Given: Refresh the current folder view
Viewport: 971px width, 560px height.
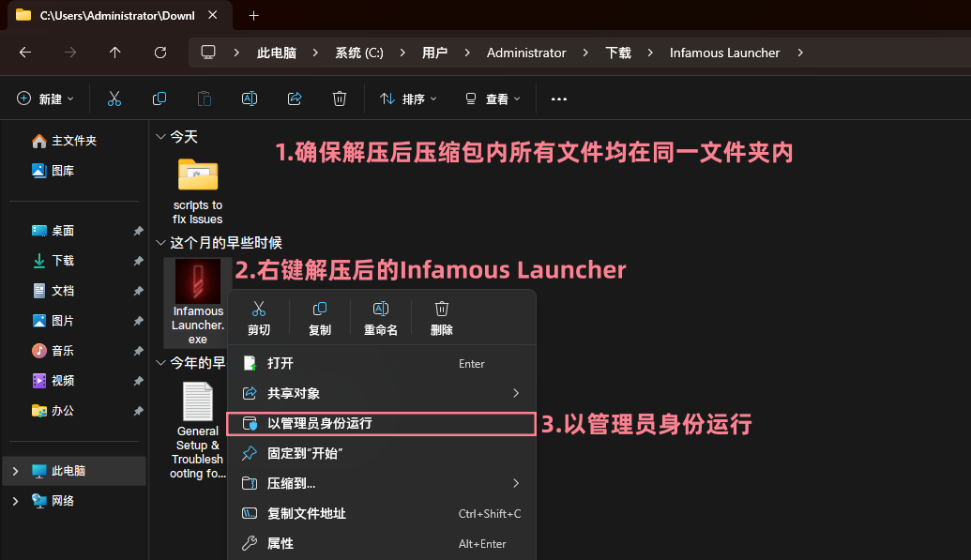Looking at the screenshot, I should click(160, 53).
